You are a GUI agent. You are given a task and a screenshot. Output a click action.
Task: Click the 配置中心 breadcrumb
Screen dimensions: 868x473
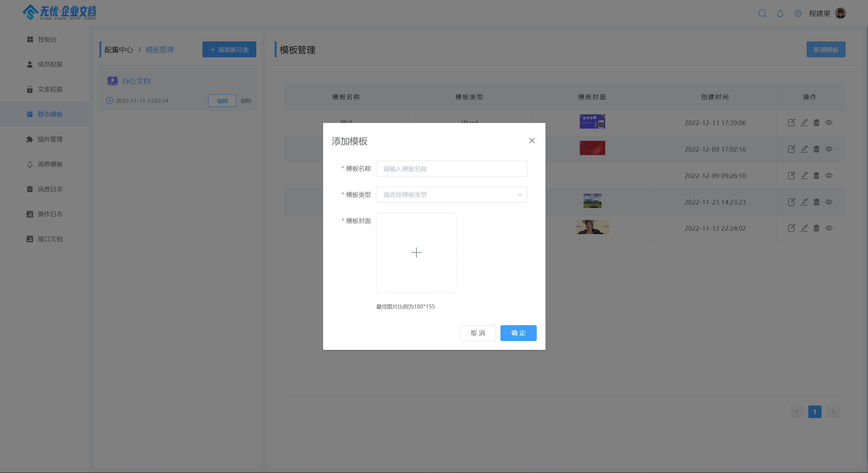coord(119,50)
